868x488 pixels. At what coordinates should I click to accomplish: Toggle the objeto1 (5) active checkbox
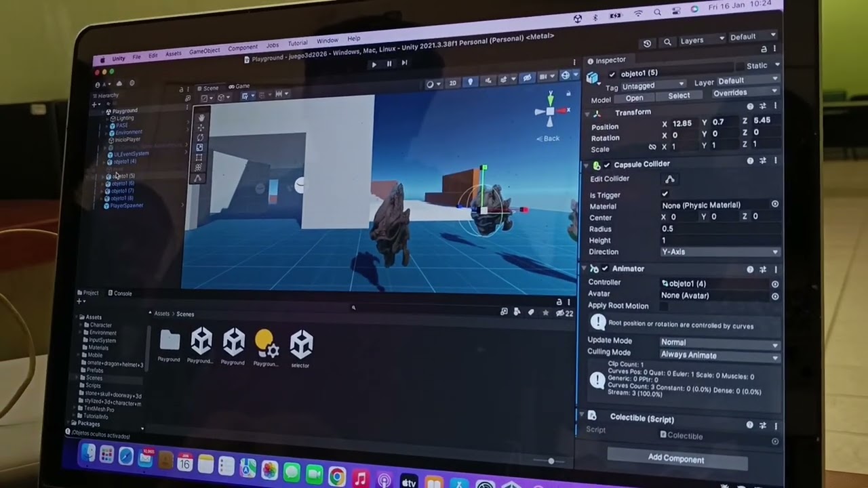coord(612,75)
